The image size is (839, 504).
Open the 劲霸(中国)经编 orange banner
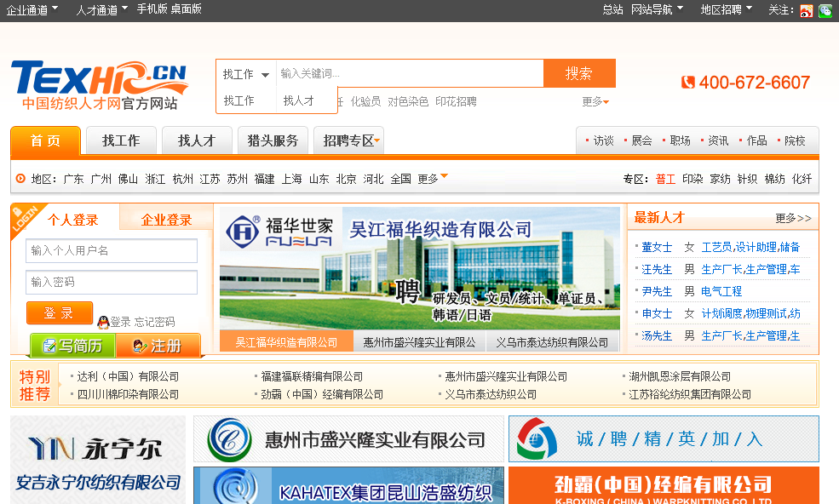pyautogui.click(x=664, y=485)
